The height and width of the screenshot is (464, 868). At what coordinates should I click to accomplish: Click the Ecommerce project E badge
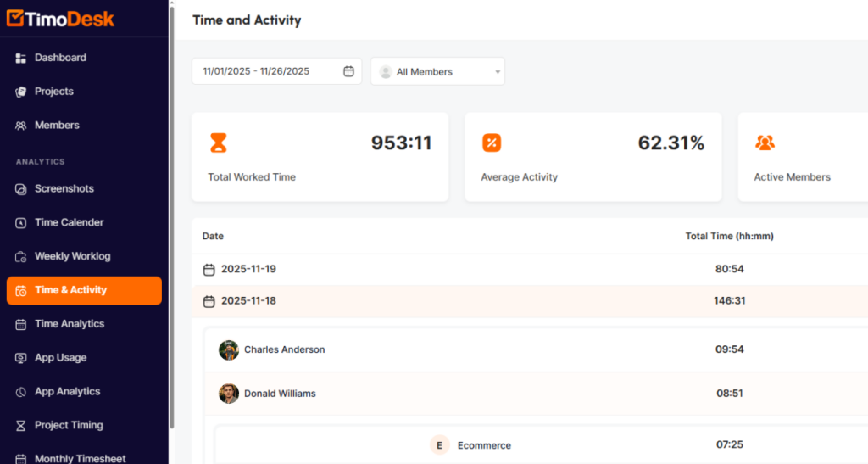click(x=440, y=445)
